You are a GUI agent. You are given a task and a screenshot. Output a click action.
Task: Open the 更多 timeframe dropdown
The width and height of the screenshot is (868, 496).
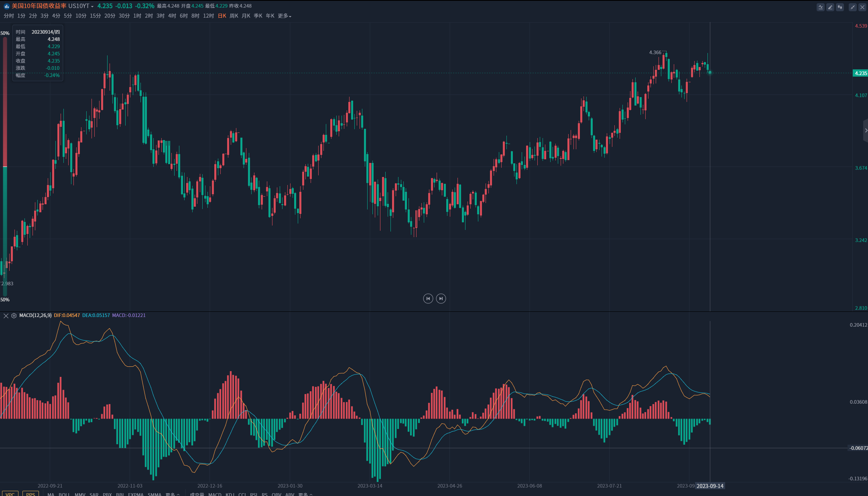285,16
